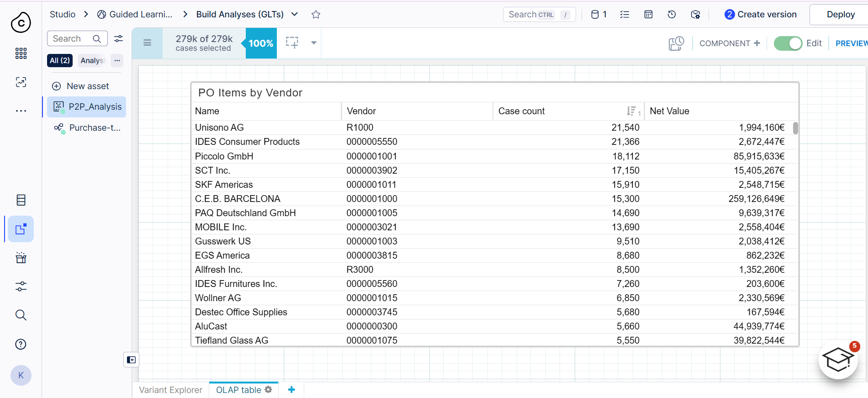868x398 pixels.
Task: Open the apps grid icon in sidebar
Action: point(21,53)
